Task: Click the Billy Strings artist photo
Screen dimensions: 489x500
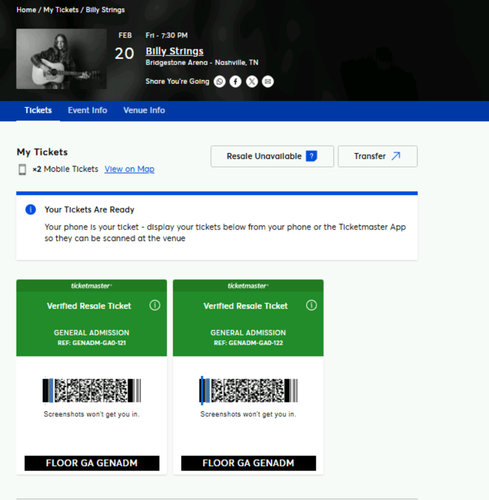Action: [x=61, y=59]
